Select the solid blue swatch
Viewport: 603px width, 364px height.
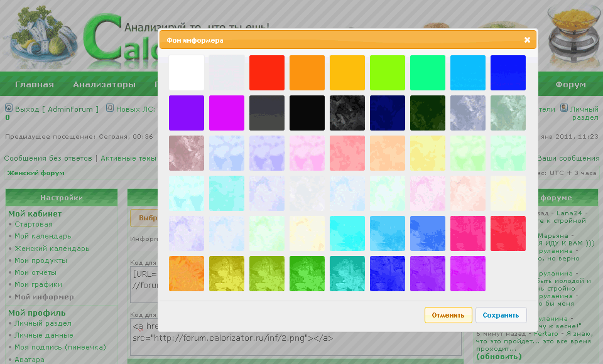coord(508,73)
